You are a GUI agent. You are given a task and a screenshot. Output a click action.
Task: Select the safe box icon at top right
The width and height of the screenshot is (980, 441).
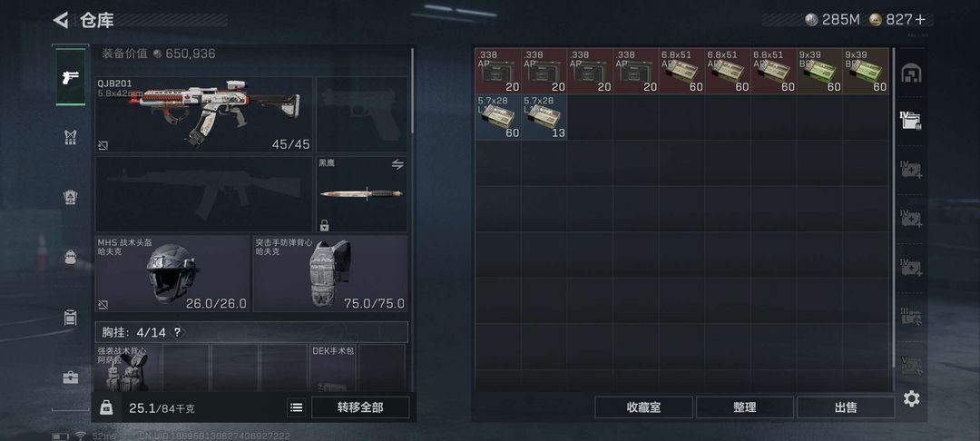[911, 74]
